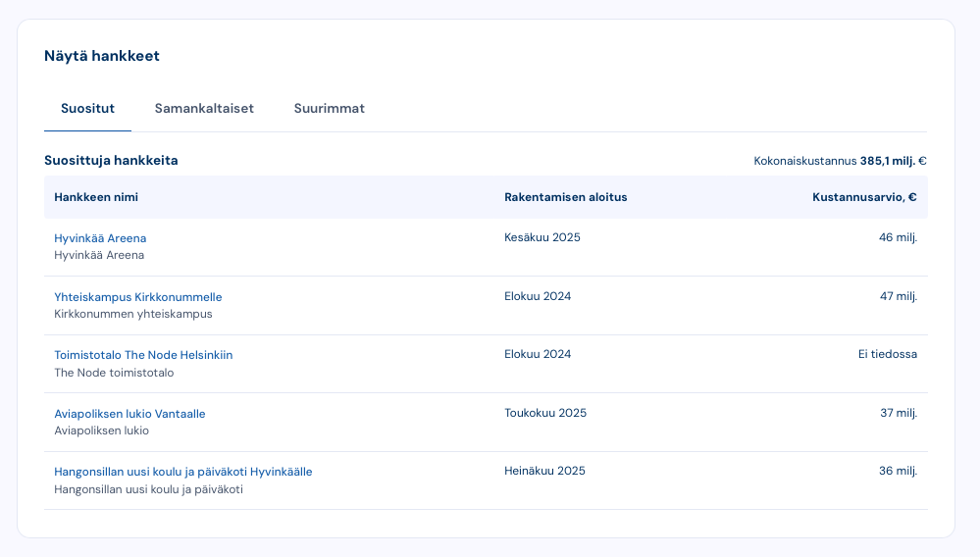Open Hangonsillan uusi koulu ja päiväkoti link
This screenshot has width=980, height=557.
pyautogui.click(x=183, y=472)
